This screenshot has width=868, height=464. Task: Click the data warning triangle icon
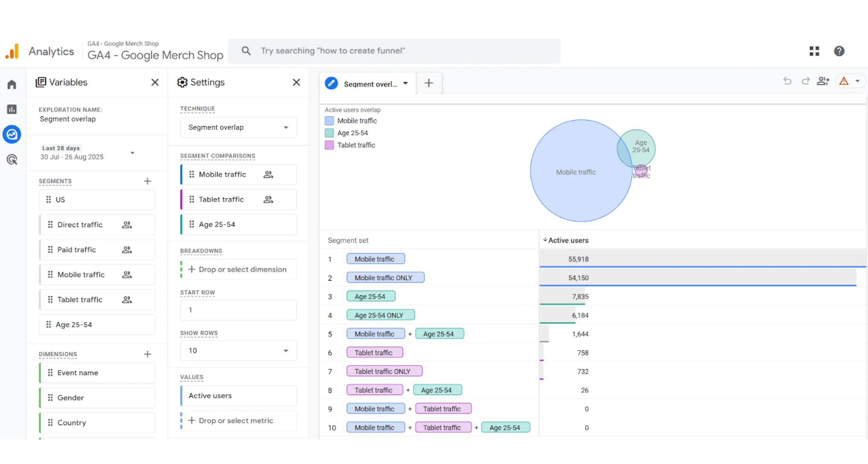[844, 81]
